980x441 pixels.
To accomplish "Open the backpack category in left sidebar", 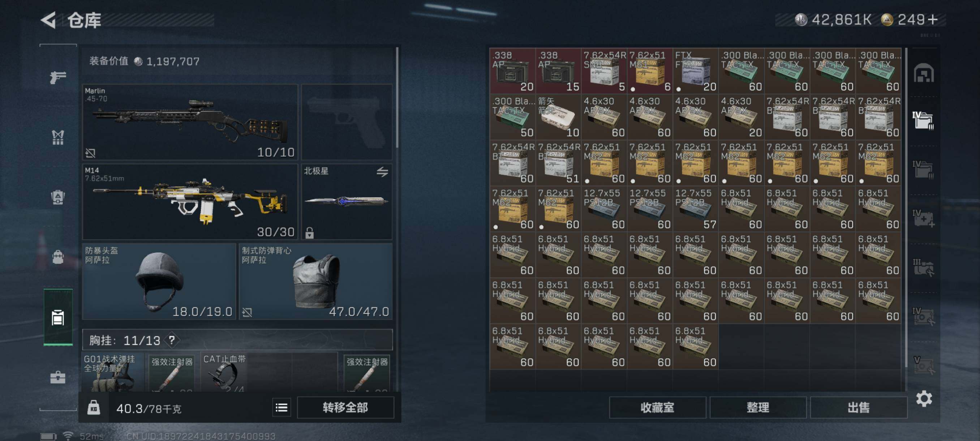I will (x=58, y=257).
